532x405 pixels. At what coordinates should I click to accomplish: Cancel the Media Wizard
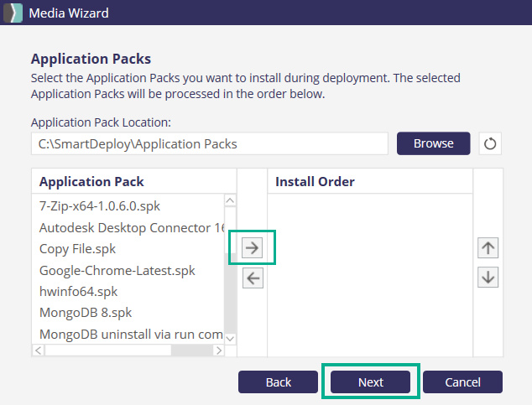pos(462,382)
